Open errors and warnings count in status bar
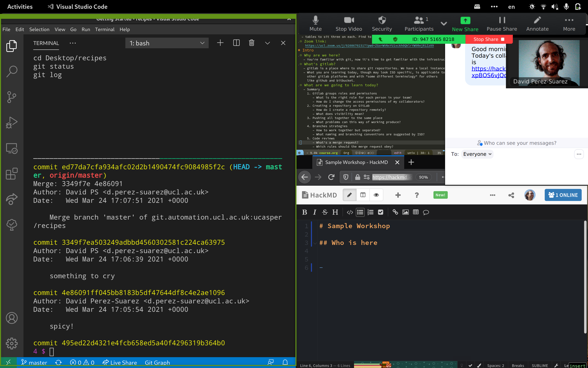 pyautogui.click(x=82, y=362)
